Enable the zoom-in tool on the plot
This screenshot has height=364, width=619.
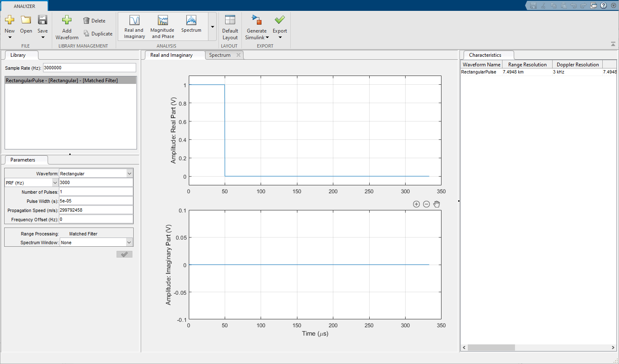(x=416, y=204)
